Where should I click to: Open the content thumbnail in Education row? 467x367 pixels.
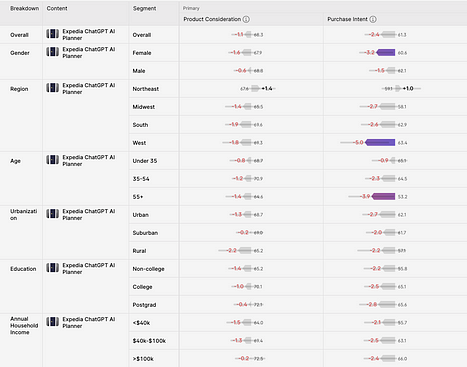tap(53, 268)
